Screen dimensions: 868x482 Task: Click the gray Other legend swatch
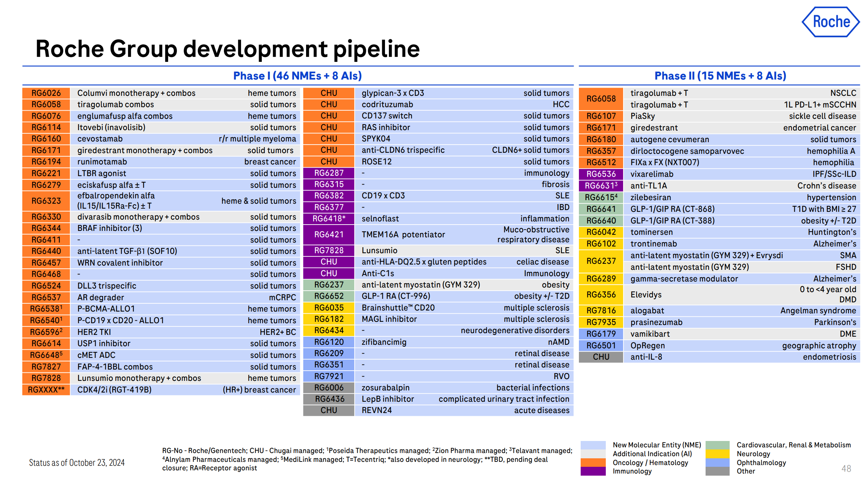[x=717, y=471]
